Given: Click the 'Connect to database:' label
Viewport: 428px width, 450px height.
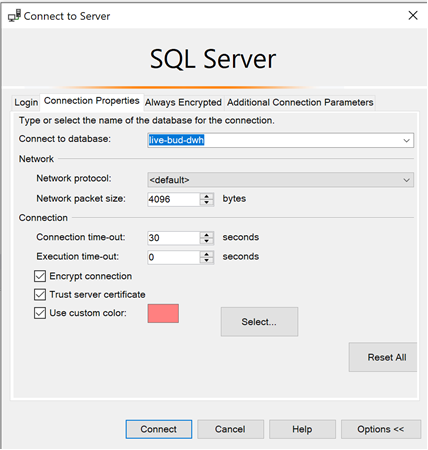Looking at the screenshot, I should pos(65,139).
